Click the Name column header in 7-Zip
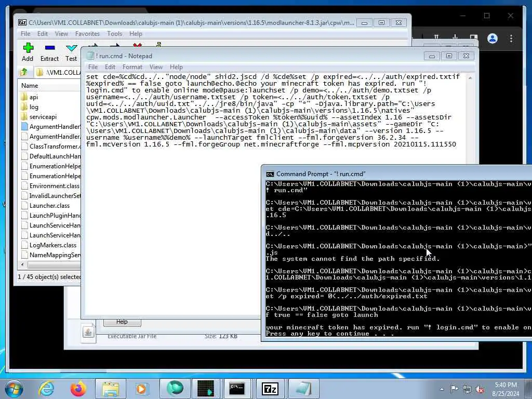The height and width of the screenshot is (399, 532). [x=50, y=86]
